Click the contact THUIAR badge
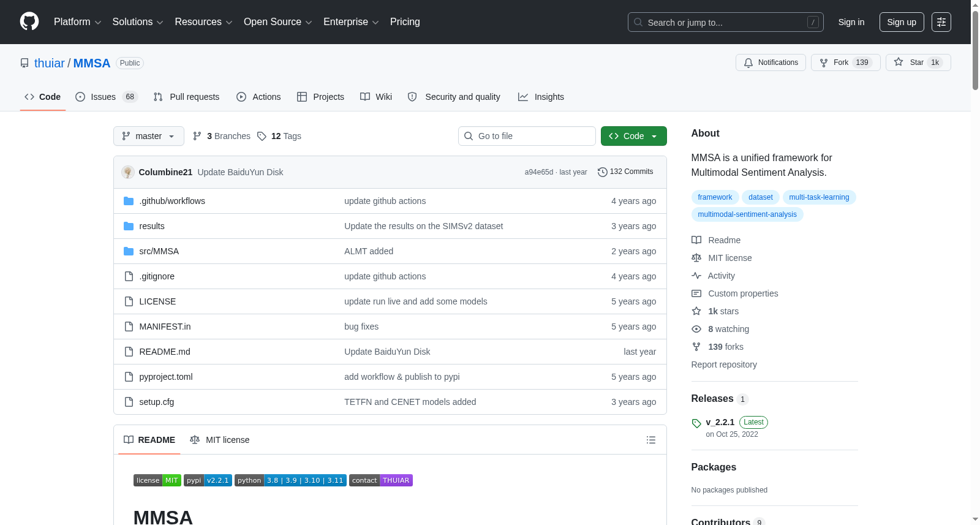The image size is (980, 525). point(381,480)
